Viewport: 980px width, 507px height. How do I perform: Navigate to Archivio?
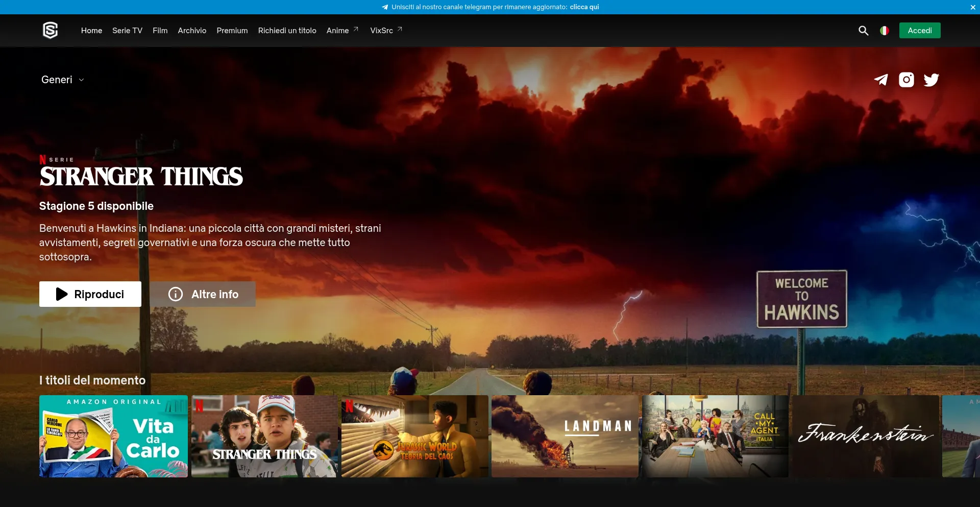(x=192, y=31)
